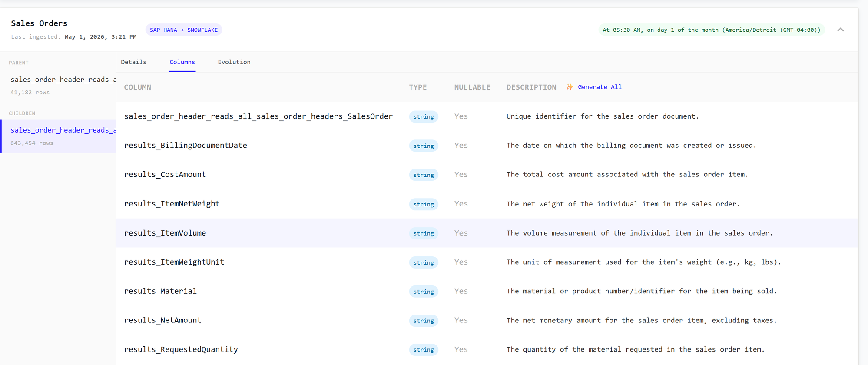Open the Details tab
The width and height of the screenshot is (868, 365).
point(133,62)
